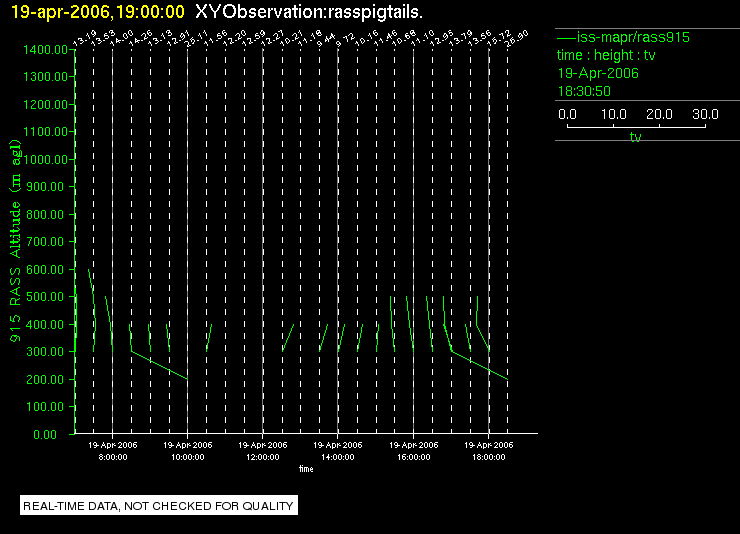Screen dimensions: 740x534
Task: Click the 10:00:00 time axis label
Action: (x=188, y=457)
